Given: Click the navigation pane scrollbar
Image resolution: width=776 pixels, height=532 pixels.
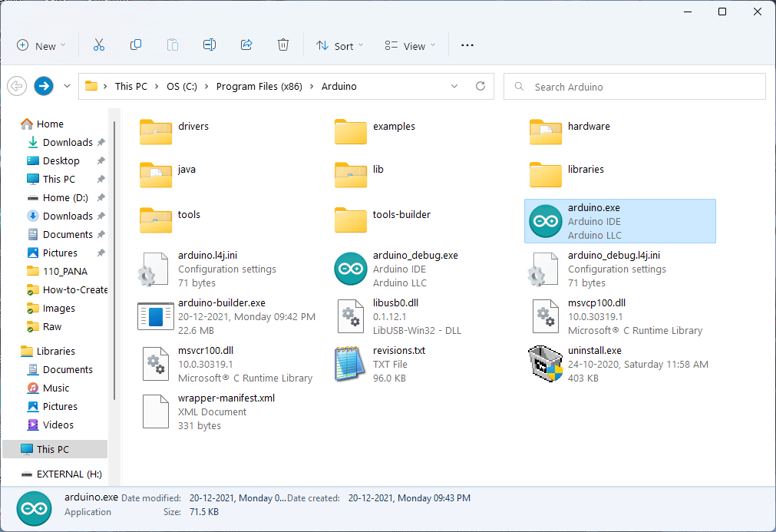Looking at the screenshot, I should (x=114, y=260).
